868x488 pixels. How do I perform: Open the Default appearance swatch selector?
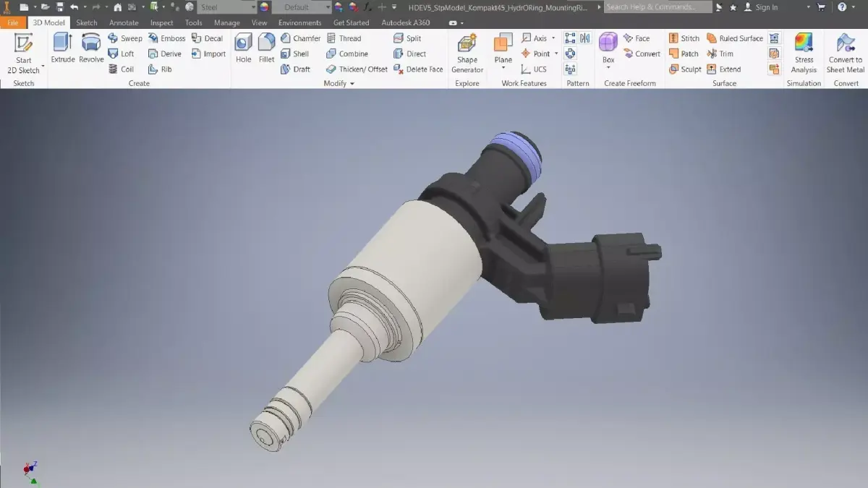[300, 7]
